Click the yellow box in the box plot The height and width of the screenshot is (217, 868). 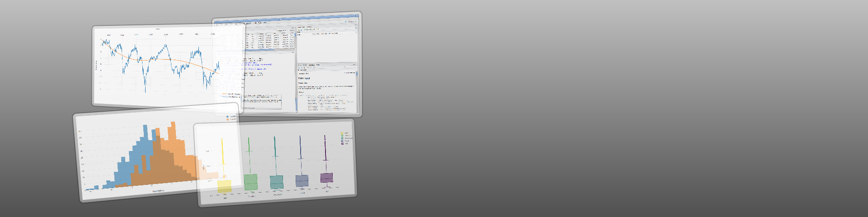pyautogui.click(x=224, y=186)
